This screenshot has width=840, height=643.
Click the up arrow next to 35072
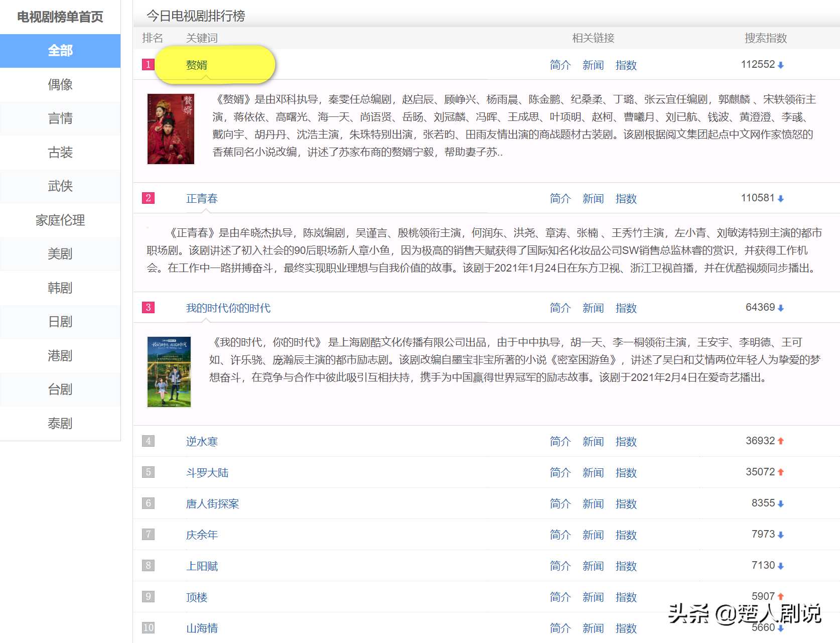pyautogui.click(x=780, y=472)
